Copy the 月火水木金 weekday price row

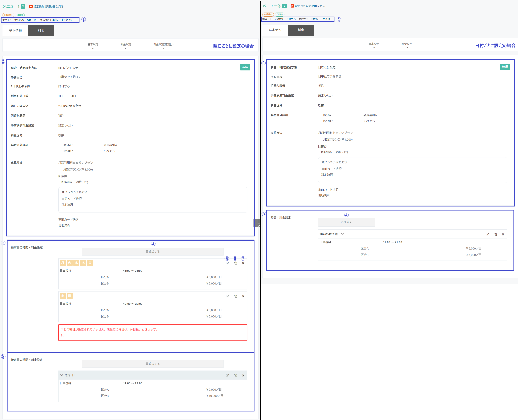pyautogui.click(x=235, y=263)
